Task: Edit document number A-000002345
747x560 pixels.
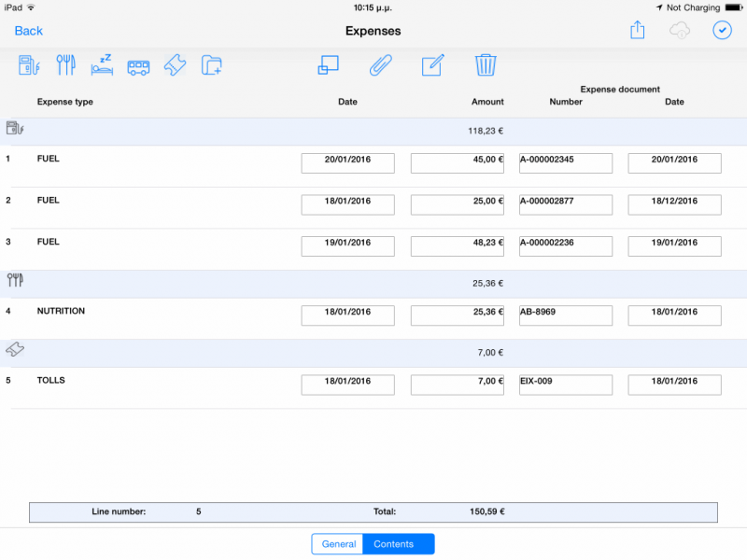Action: point(566,162)
